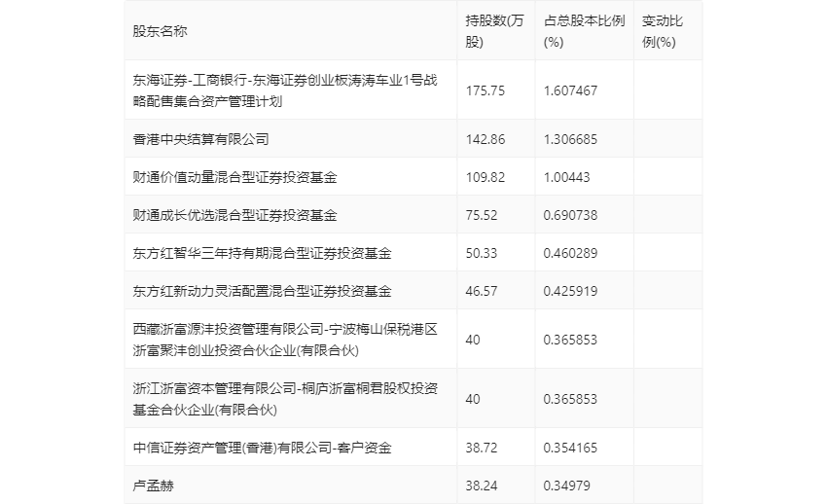Select shareholder 卢孟赫
Image resolution: width=827 pixels, height=504 pixels.
[x=153, y=486]
